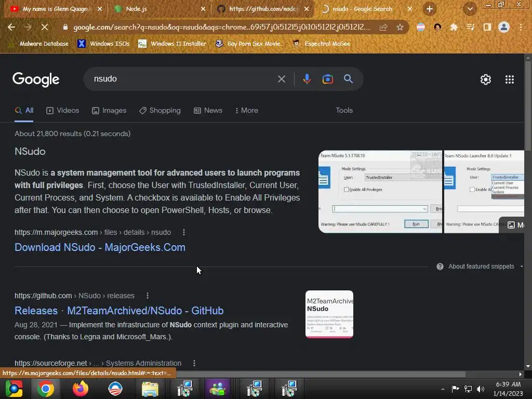The width and height of the screenshot is (532, 399).
Task: Open the network tray icon
Action: tap(468, 389)
